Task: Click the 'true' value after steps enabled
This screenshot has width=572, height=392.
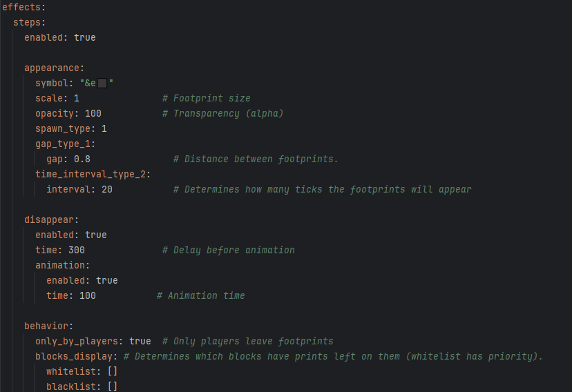Action: 85,37
